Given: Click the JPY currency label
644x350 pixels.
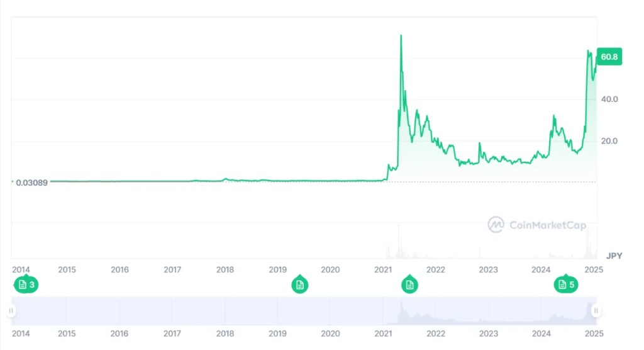Looking at the screenshot, I should (614, 256).
